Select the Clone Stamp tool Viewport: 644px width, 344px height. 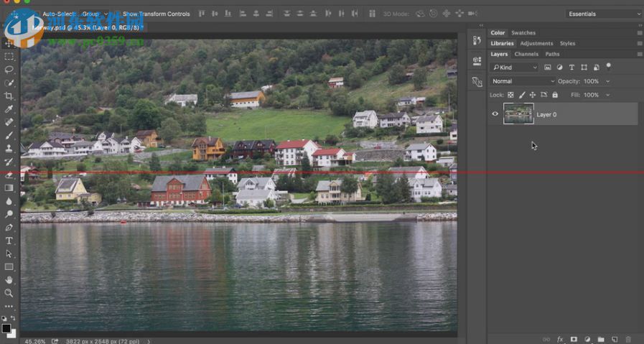pos(9,149)
